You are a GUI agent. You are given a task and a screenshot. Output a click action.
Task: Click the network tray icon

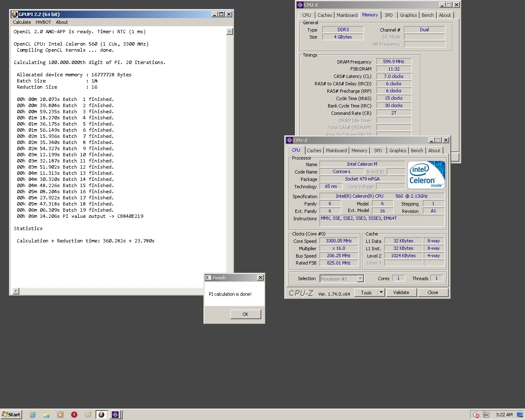click(486, 415)
